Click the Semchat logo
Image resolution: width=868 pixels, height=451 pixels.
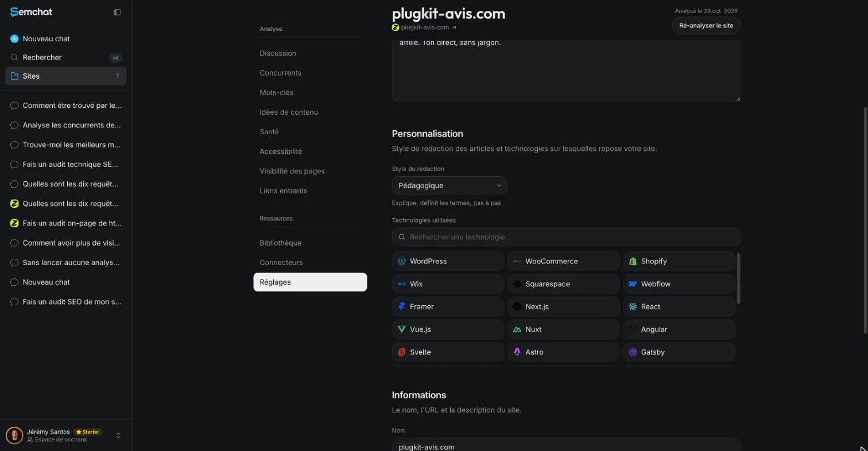click(x=31, y=12)
